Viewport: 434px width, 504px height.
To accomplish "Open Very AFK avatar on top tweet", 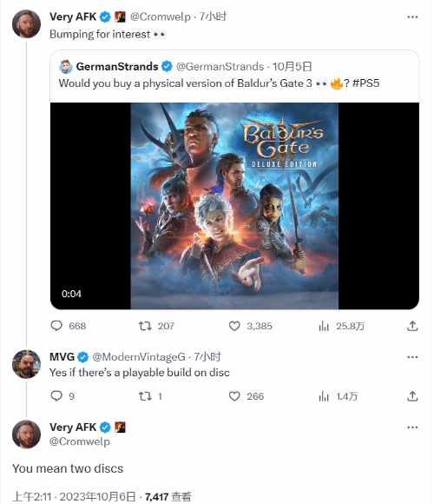I will pos(26,23).
